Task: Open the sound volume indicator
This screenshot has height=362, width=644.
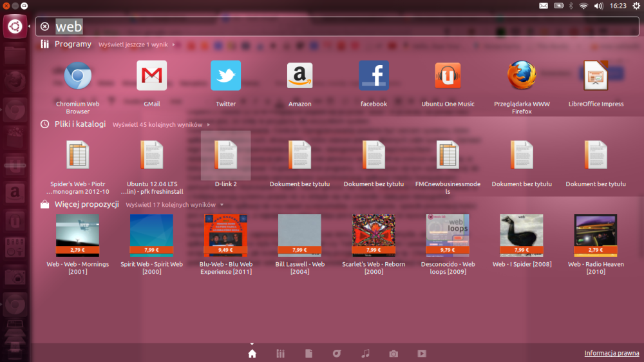Action: click(x=598, y=6)
